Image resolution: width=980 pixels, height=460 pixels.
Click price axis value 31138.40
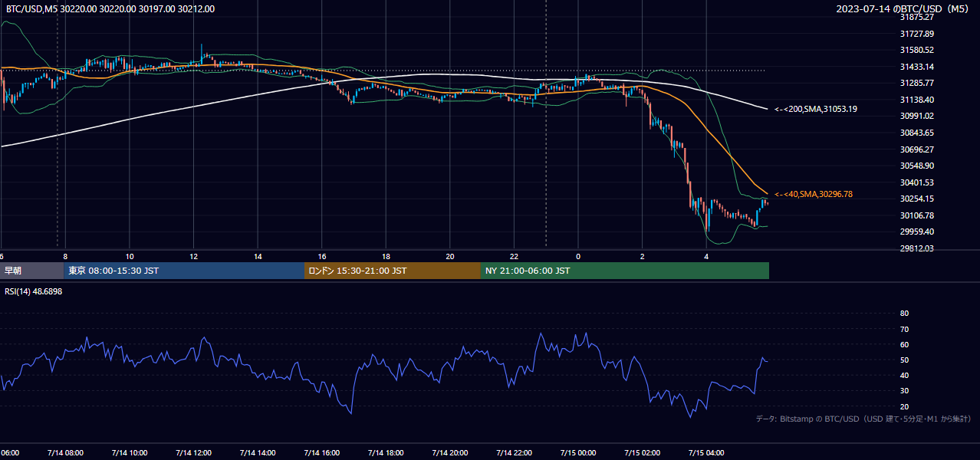pos(916,100)
